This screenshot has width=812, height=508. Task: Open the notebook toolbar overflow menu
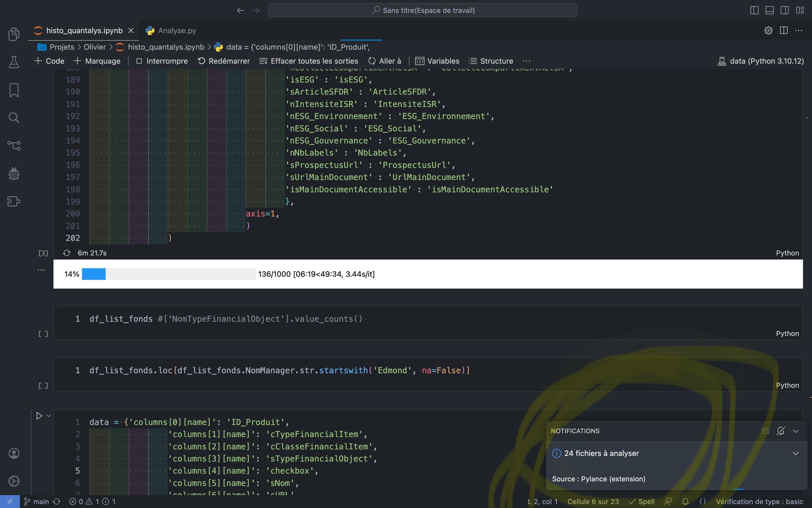coord(526,61)
